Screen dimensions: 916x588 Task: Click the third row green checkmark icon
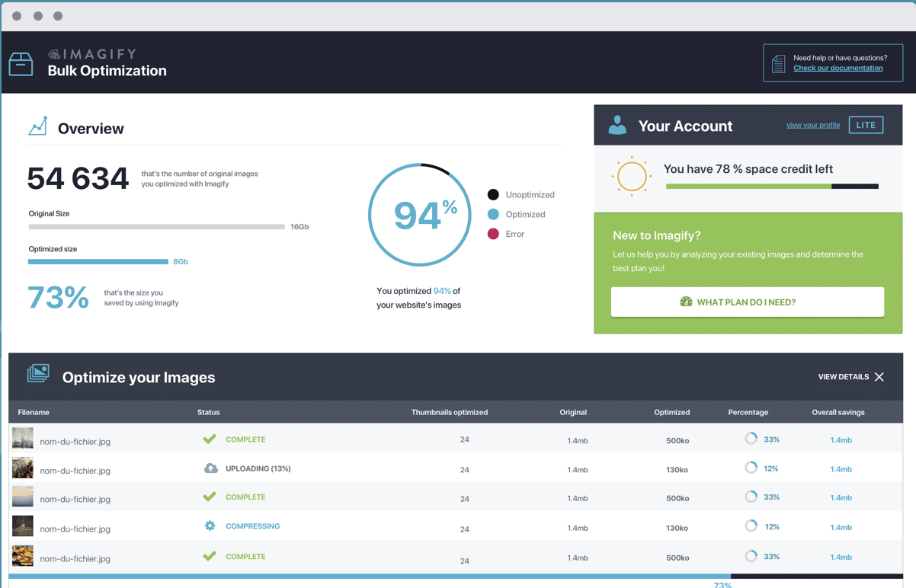click(210, 497)
